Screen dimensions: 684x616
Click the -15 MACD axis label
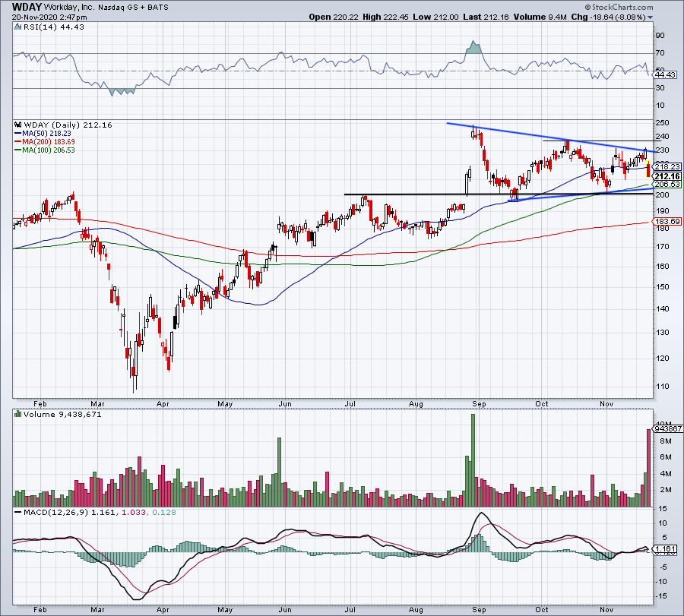pyautogui.click(x=662, y=596)
